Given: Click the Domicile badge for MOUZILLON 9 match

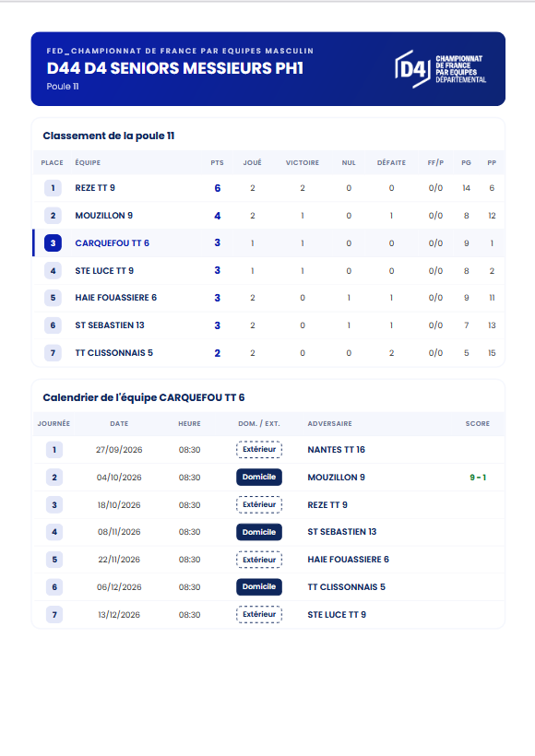Looking at the screenshot, I should coord(259,477).
